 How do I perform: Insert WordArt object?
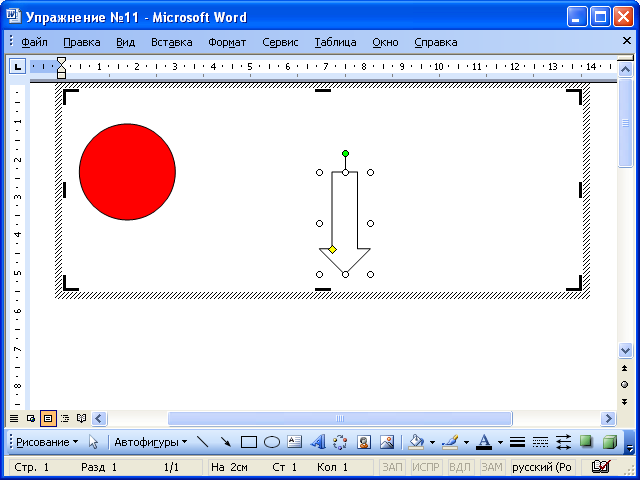pyautogui.click(x=318, y=442)
